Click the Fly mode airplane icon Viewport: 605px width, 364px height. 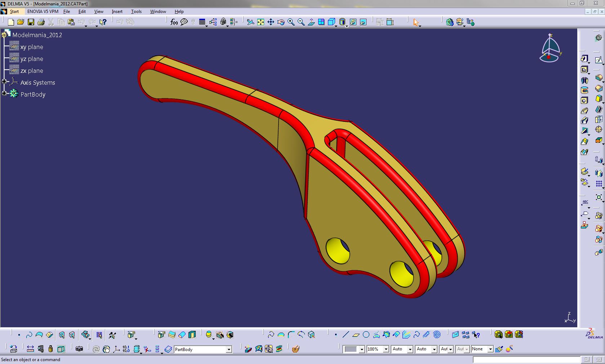(250, 22)
